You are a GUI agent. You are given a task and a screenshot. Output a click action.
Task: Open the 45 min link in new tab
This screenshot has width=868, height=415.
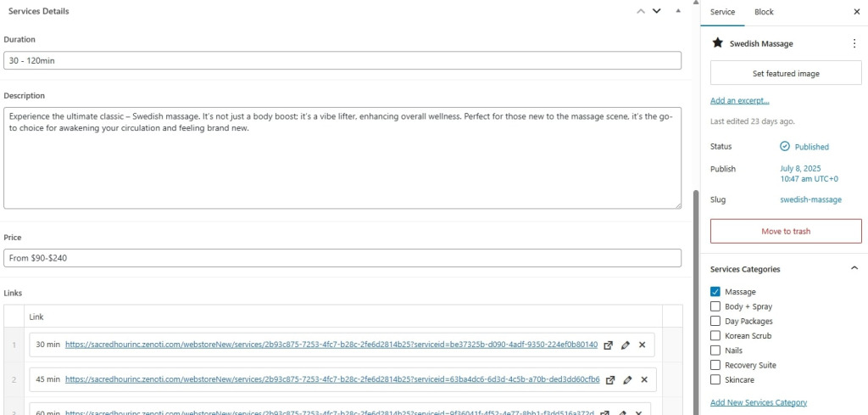tap(610, 379)
